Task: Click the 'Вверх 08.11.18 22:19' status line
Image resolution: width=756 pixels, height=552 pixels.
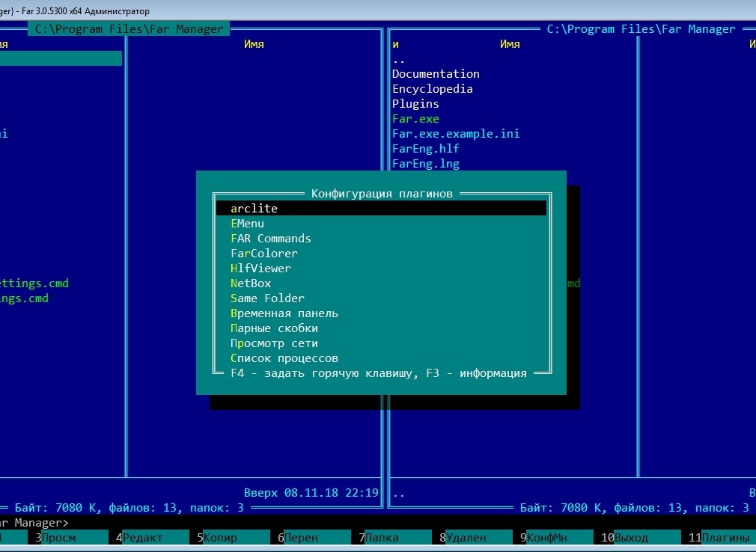Action: tap(311, 492)
